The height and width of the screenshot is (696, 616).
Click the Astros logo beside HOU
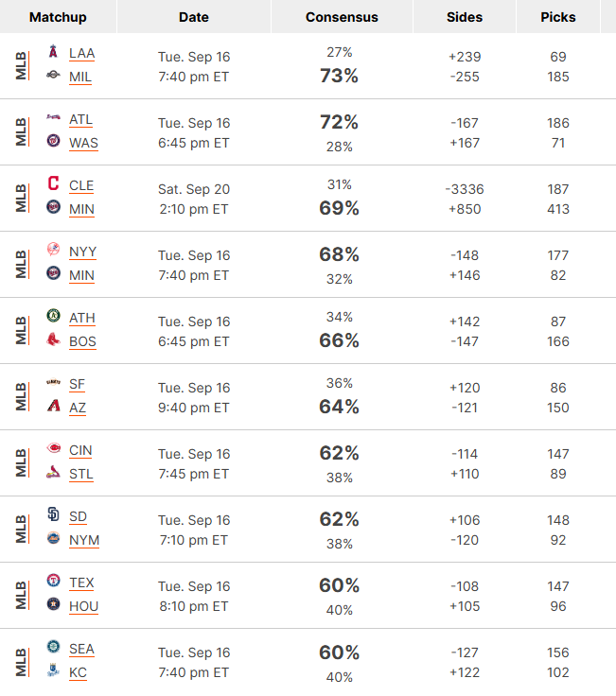[53, 604]
